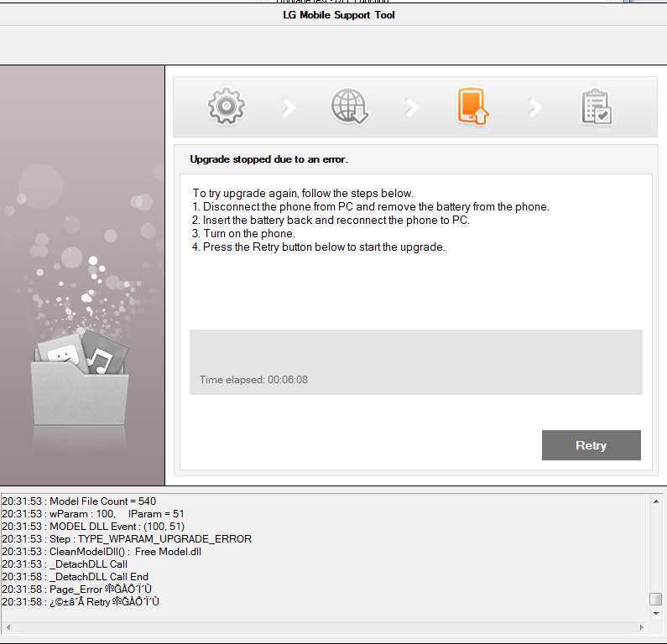Click log line 'CleanModelDll() : Free Model.dll'
The image size is (667, 644).
[x=102, y=552]
